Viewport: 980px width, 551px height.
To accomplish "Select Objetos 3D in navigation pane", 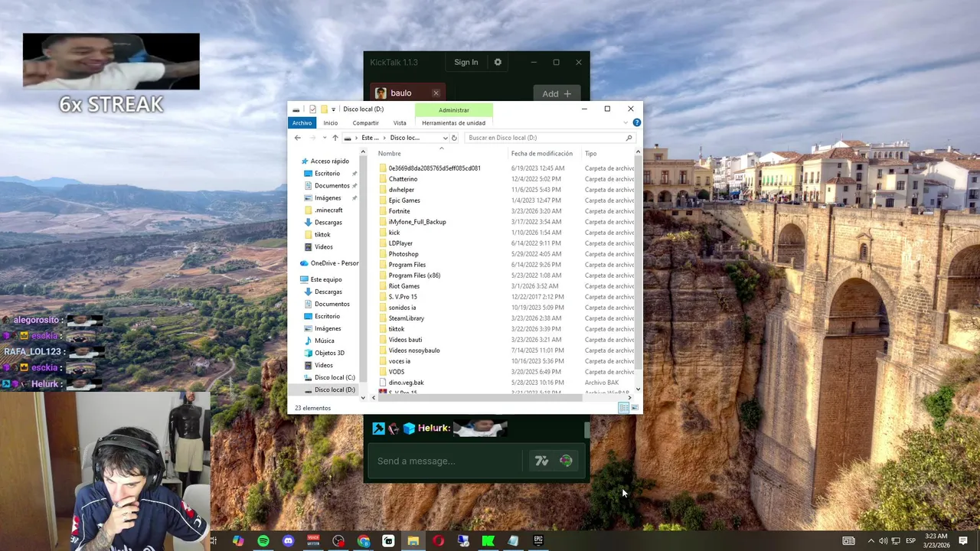I will tap(329, 353).
